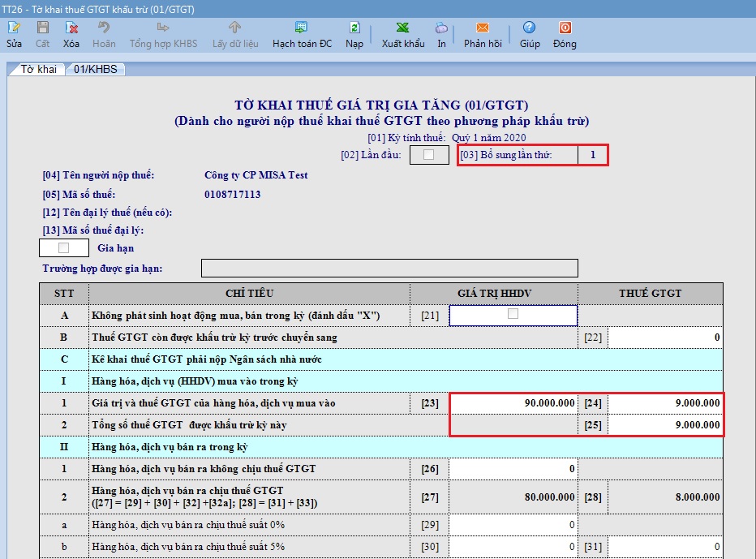
Task: Click row Kê khai thuế GTGT phải nộp
Action: click(381, 359)
